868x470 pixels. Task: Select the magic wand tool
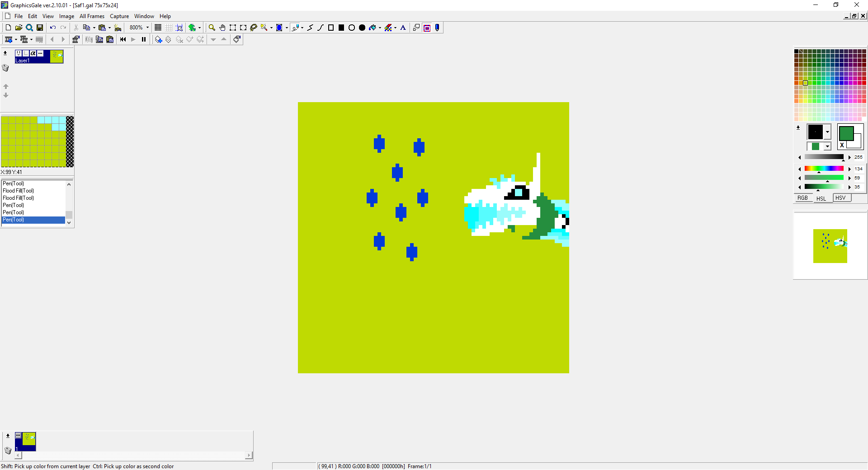[x=264, y=28]
